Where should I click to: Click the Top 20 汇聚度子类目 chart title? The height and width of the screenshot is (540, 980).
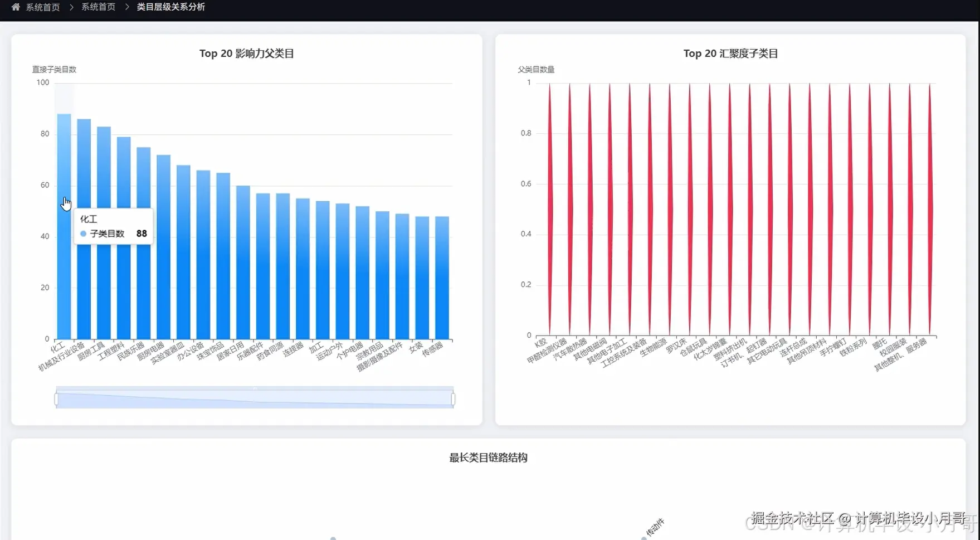[x=730, y=53]
